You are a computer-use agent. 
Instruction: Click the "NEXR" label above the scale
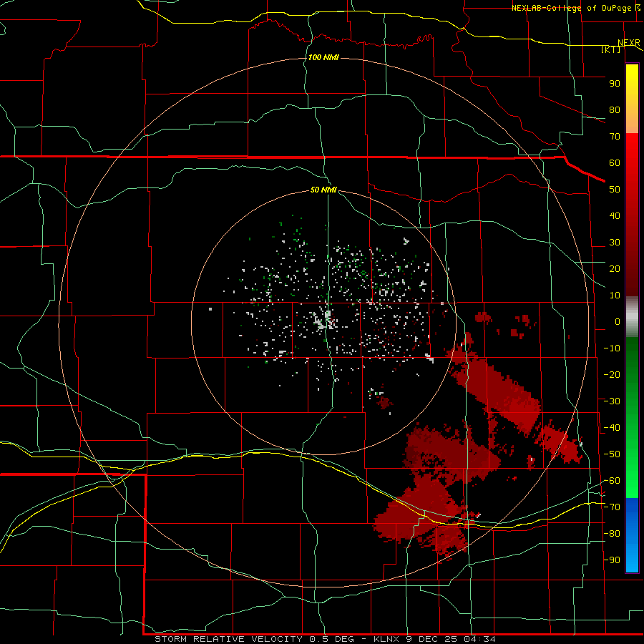click(629, 43)
